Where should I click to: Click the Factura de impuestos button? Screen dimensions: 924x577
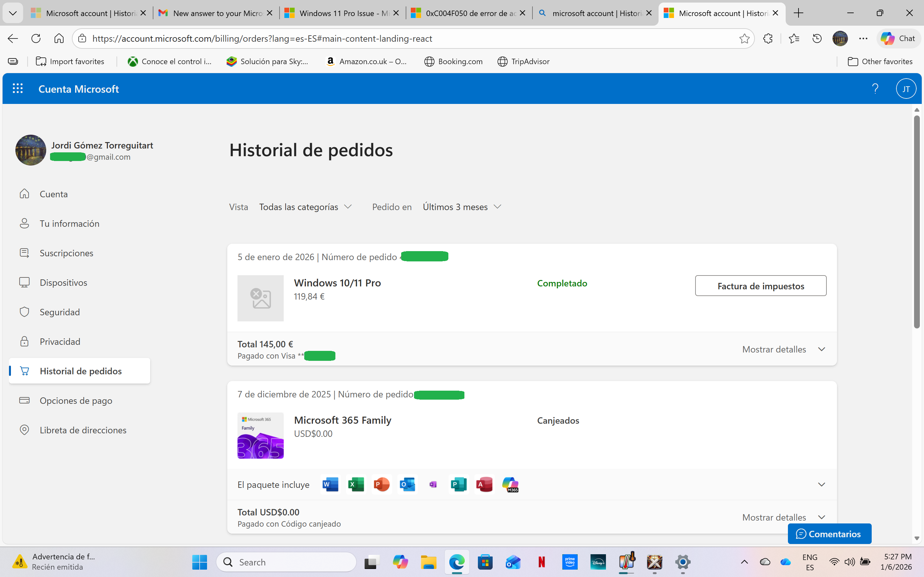click(761, 285)
